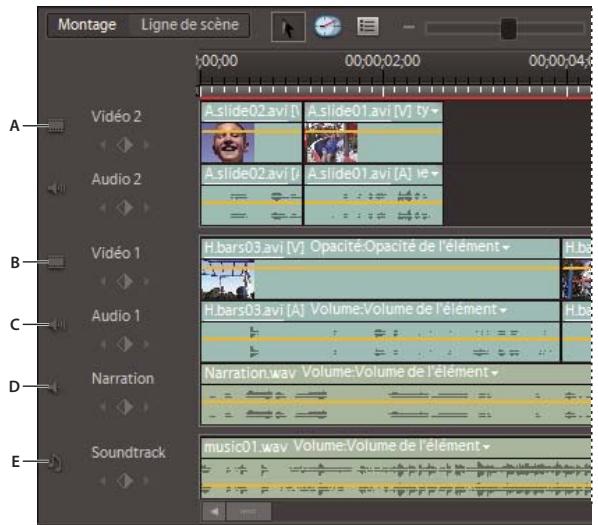Go to next keyframe on Audio 1

coord(146,344)
